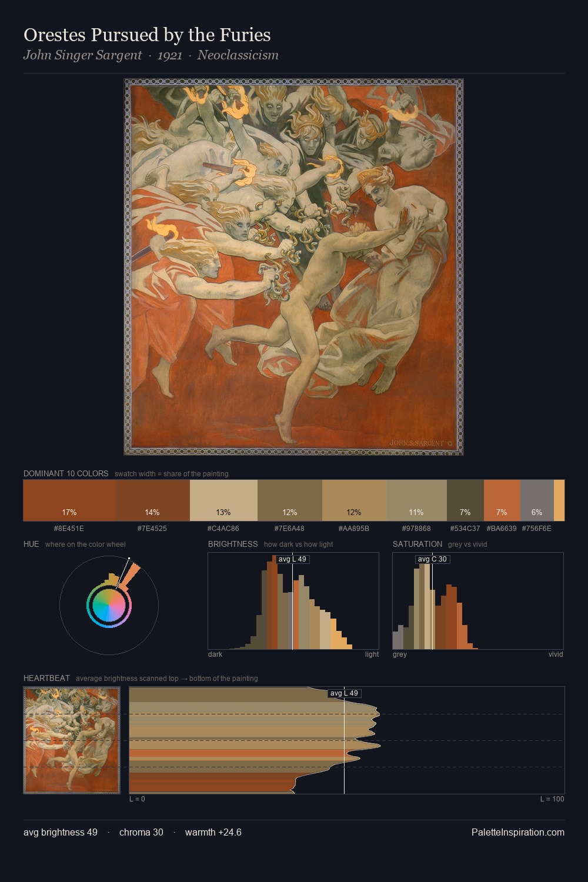This screenshot has height=882, width=588.
Task: Click the small heartbeat painting thumbnail
Action: [72, 740]
